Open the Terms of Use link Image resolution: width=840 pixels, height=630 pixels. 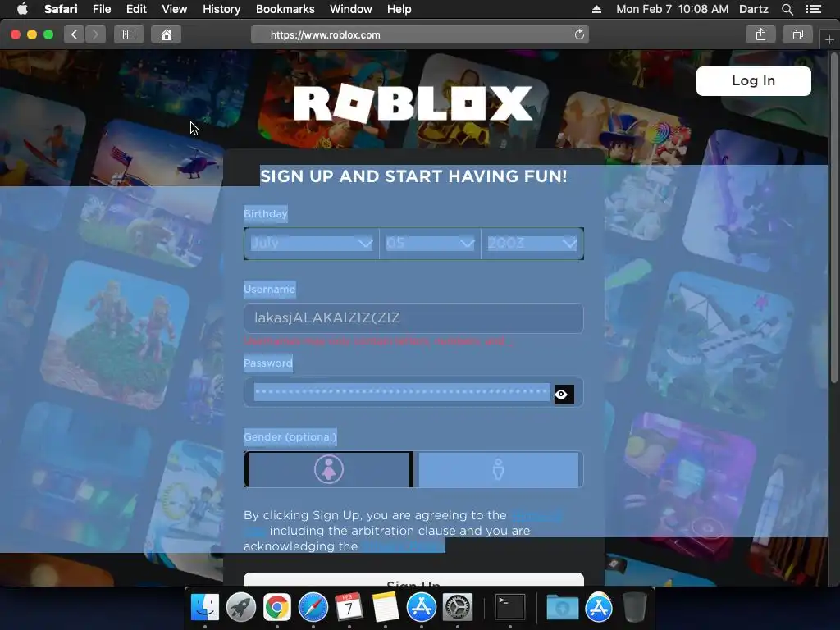536,516
